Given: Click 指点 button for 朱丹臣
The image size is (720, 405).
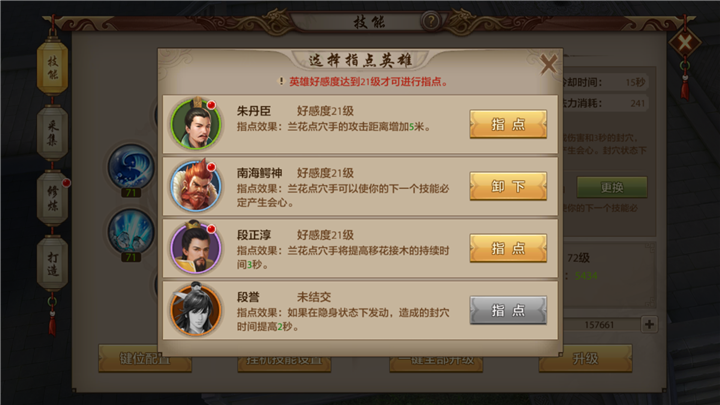Looking at the screenshot, I should tap(508, 124).
